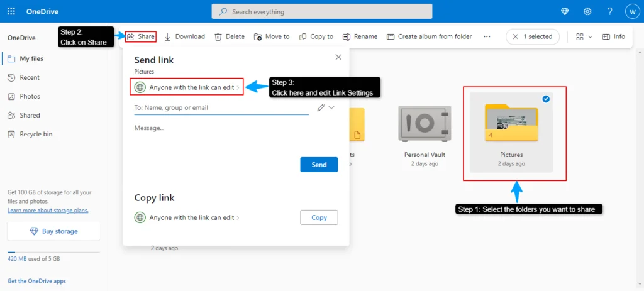Click the To: Name, group or email field

(x=221, y=108)
